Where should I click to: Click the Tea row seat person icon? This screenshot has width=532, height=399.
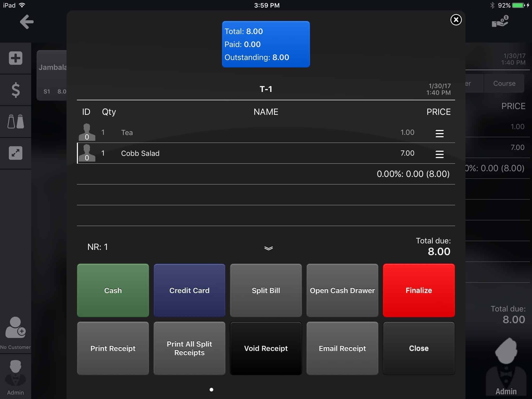point(87,132)
